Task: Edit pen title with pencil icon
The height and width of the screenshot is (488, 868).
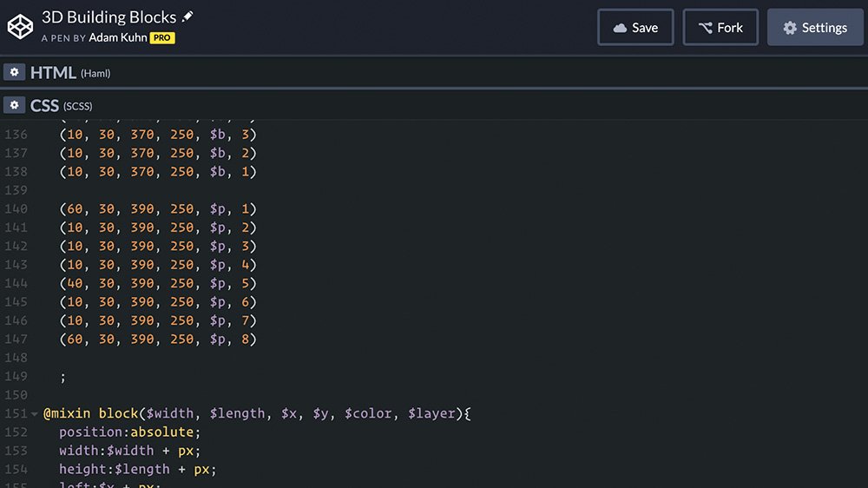Action: (x=187, y=16)
